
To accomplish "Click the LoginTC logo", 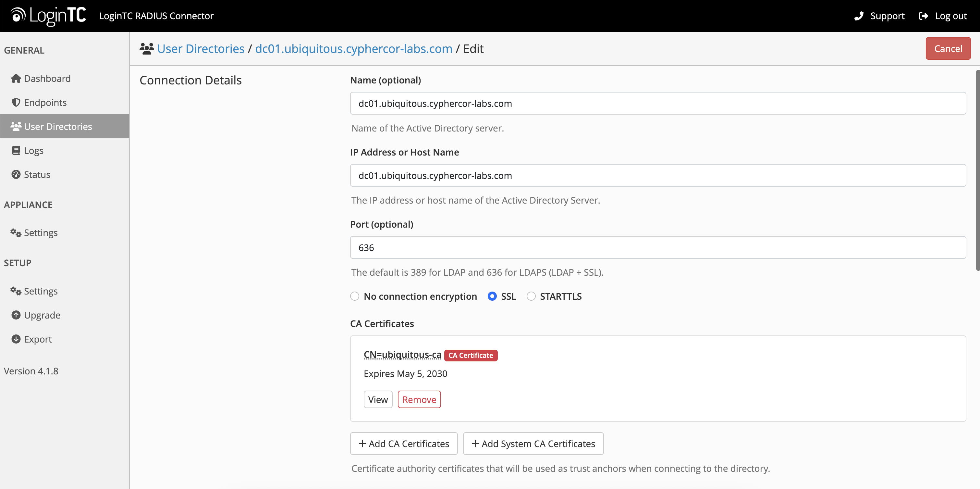I will click(x=48, y=16).
